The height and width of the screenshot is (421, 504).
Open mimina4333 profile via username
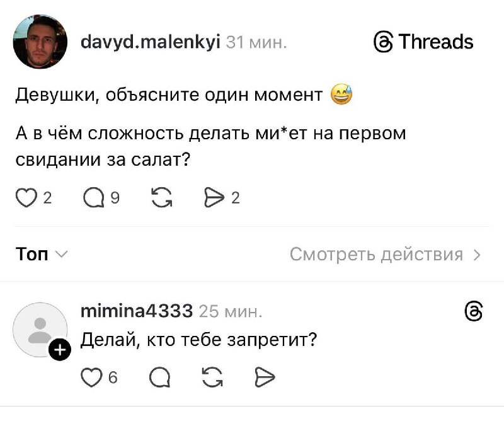[x=137, y=311]
